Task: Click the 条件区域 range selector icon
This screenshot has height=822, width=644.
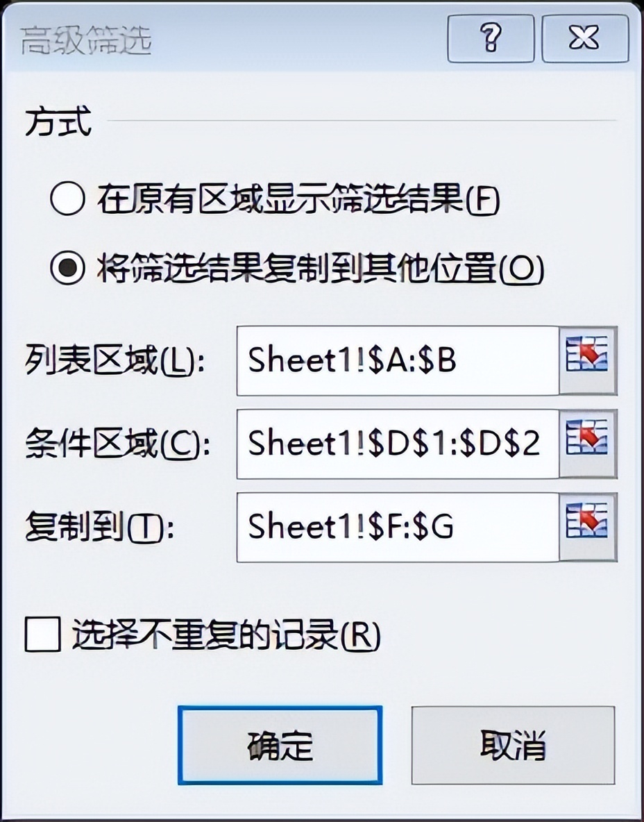Action: tap(588, 444)
